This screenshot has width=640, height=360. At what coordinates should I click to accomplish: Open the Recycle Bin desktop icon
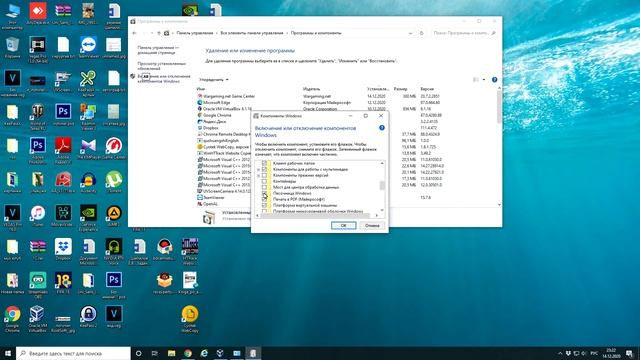pyautogui.click(x=12, y=48)
